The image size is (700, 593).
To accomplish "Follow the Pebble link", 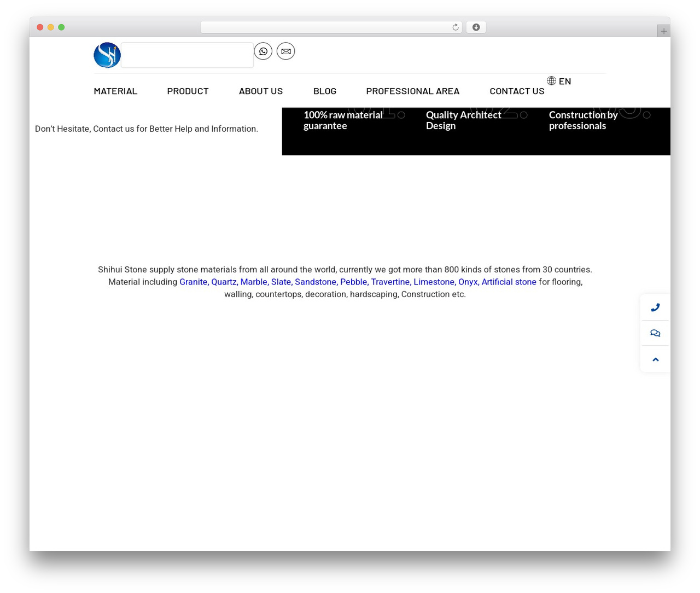I will click(354, 282).
